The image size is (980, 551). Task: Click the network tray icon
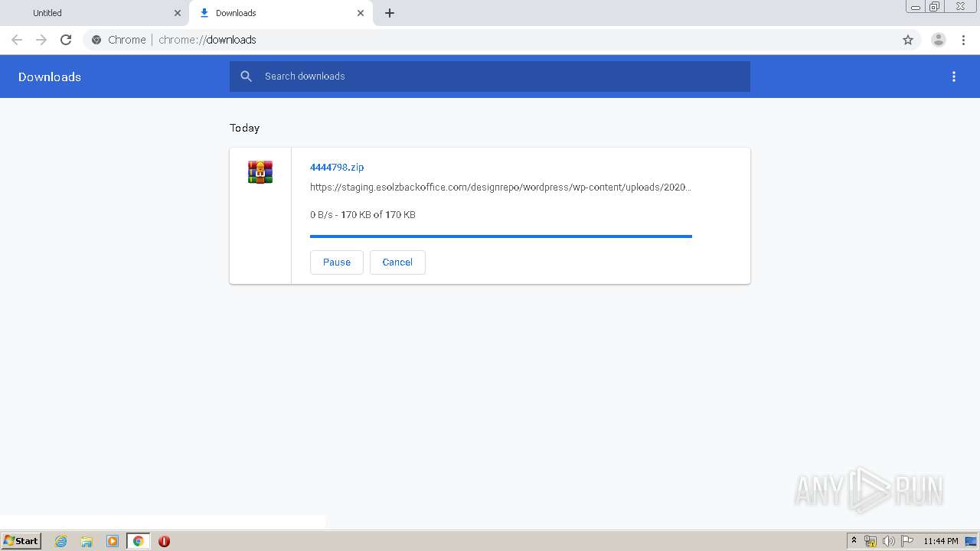pyautogui.click(x=871, y=541)
